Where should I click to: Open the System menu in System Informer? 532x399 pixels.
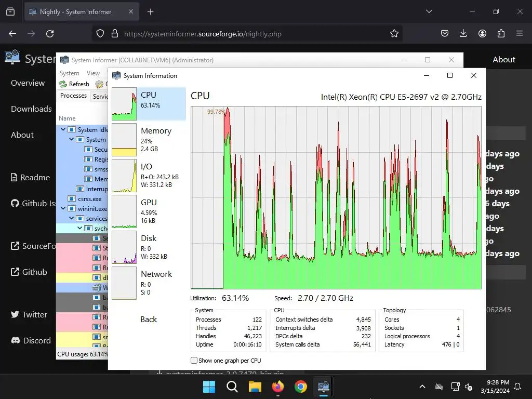[69, 73]
